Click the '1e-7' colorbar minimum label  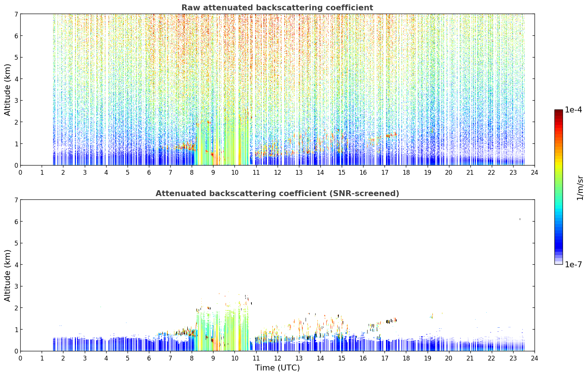pos(573,264)
